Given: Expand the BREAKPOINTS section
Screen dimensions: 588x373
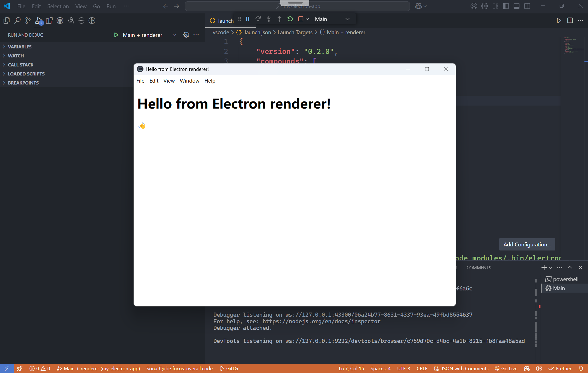Looking at the screenshot, I should 23,83.
